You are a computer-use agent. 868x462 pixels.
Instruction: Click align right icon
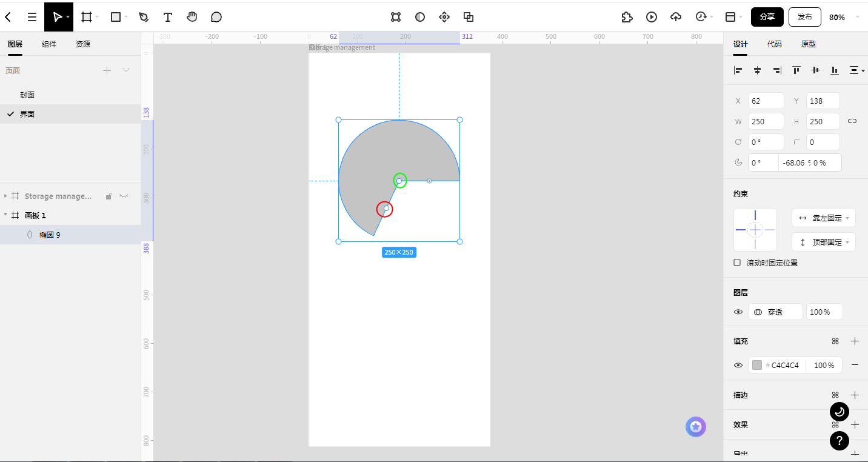point(777,70)
